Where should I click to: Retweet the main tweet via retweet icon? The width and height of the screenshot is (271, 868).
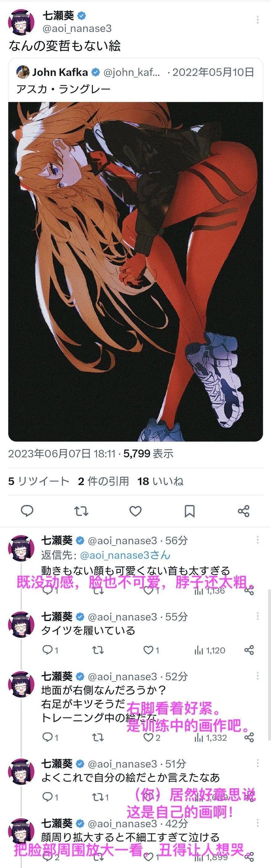point(81,511)
